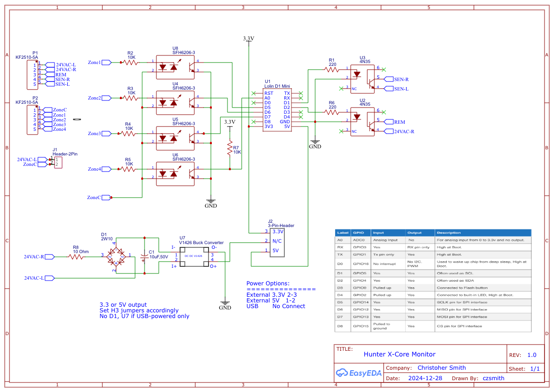Click the RST pin label on U1
554x392 pixels.
(269, 93)
